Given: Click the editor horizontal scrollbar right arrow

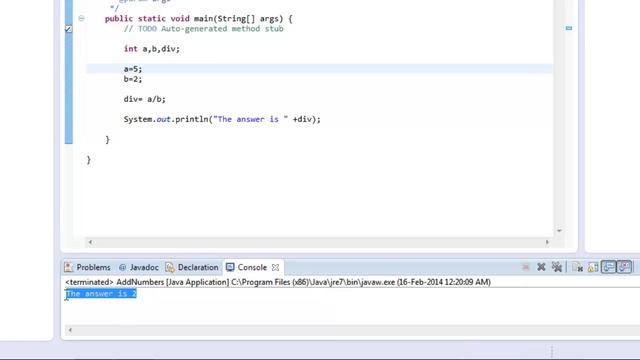Looking at the screenshot, I should coord(547,242).
